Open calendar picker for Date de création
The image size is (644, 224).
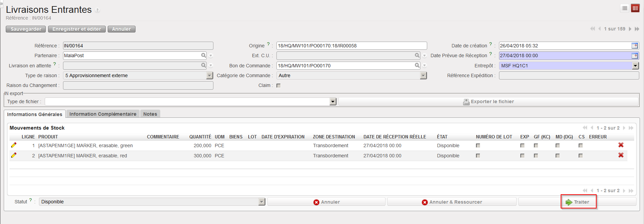[x=635, y=46]
